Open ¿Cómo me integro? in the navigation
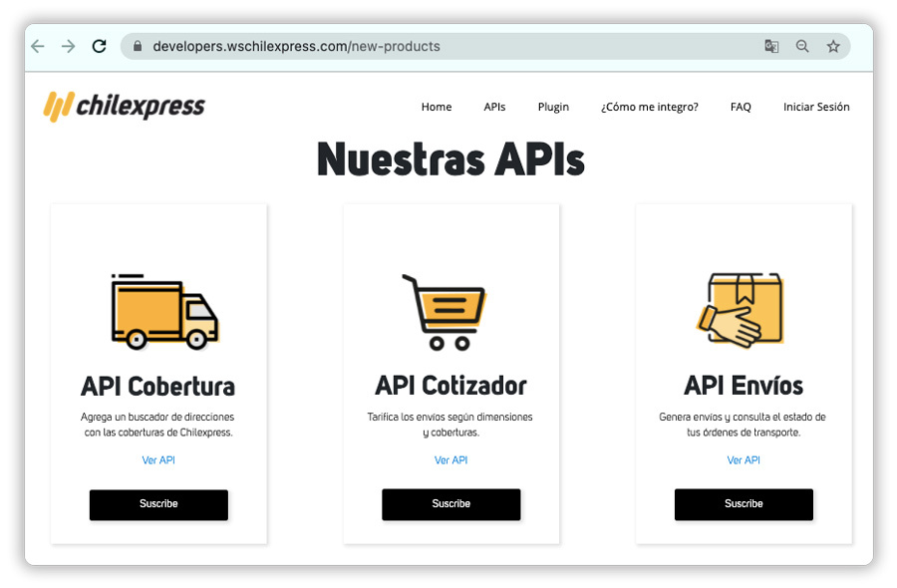 point(649,107)
